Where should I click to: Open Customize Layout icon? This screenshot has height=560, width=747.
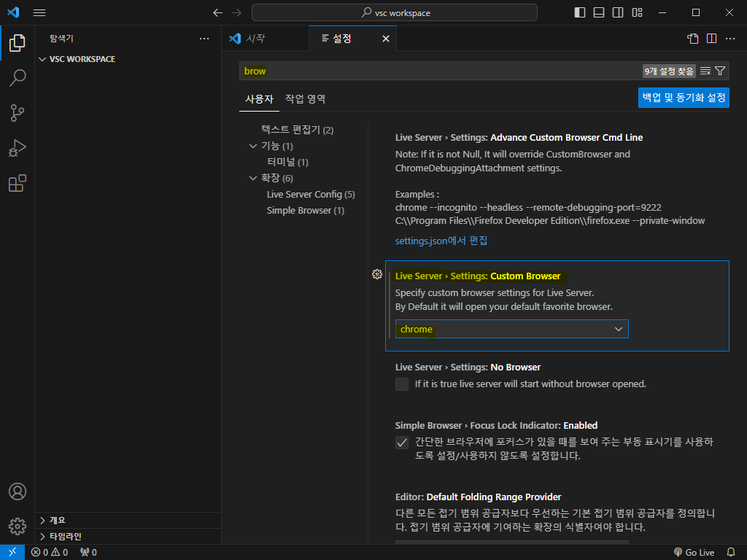[x=637, y=13]
